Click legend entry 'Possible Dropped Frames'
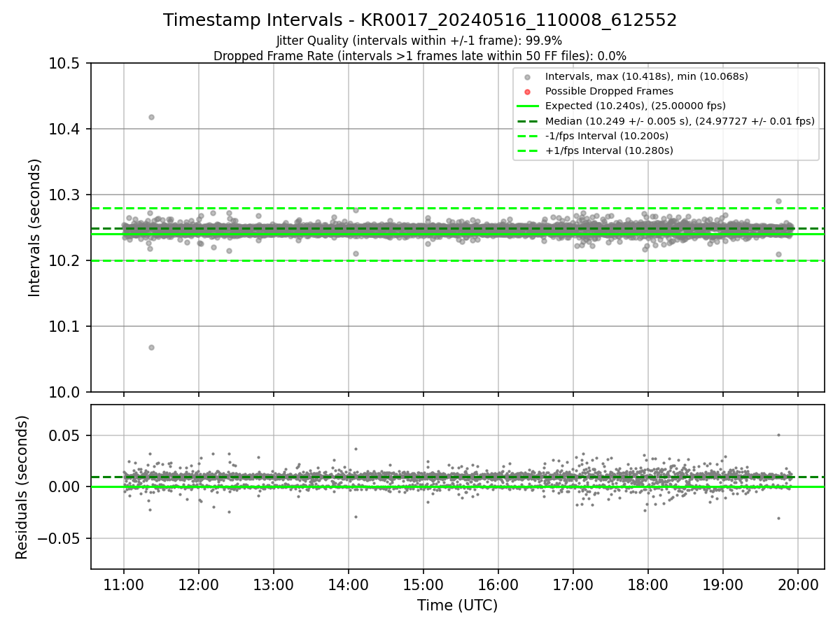Screen dimensions: 840x630 [609, 91]
